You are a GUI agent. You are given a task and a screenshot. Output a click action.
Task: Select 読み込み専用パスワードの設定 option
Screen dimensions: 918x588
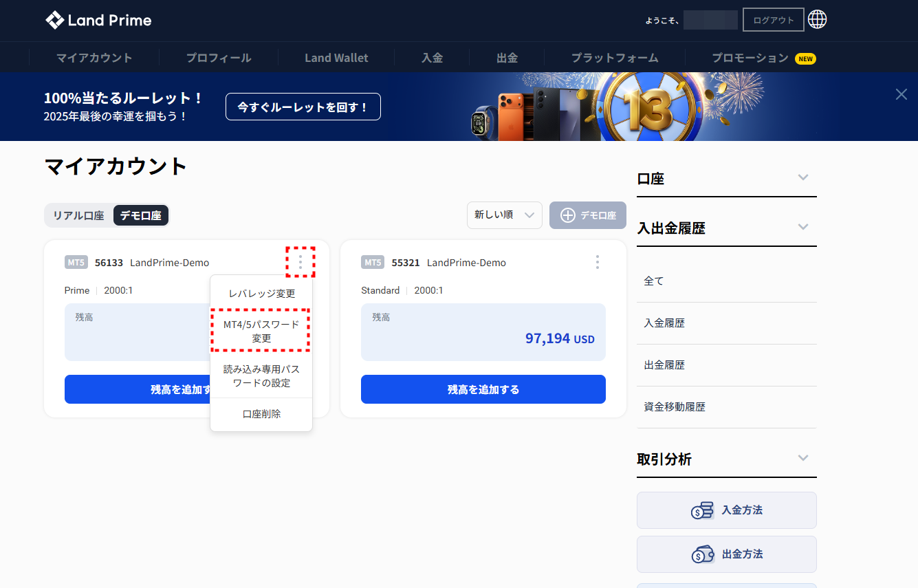(x=261, y=375)
